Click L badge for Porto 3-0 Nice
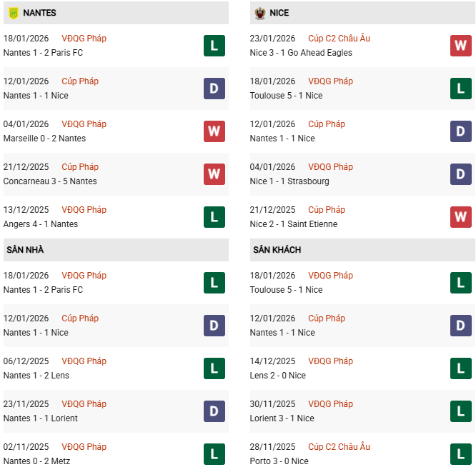Image resolution: width=476 pixels, height=472 pixels. tap(461, 454)
